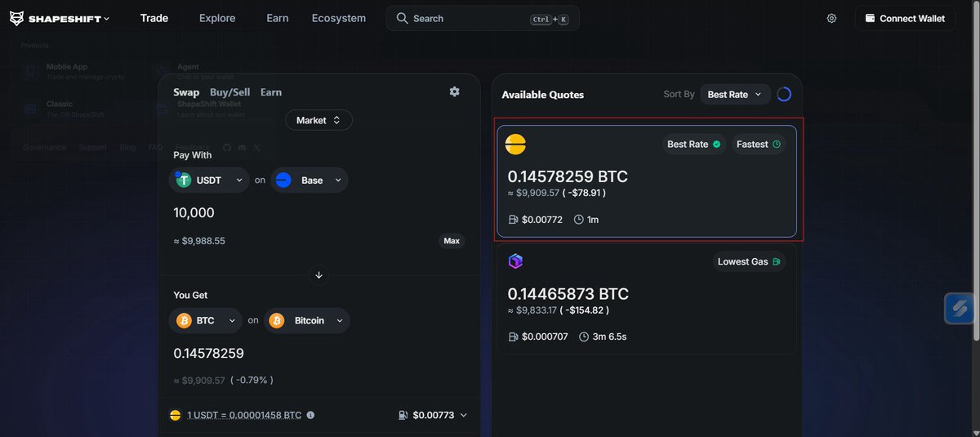Click the Available Quotes heading
The width and height of the screenshot is (980, 437).
point(543,95)
